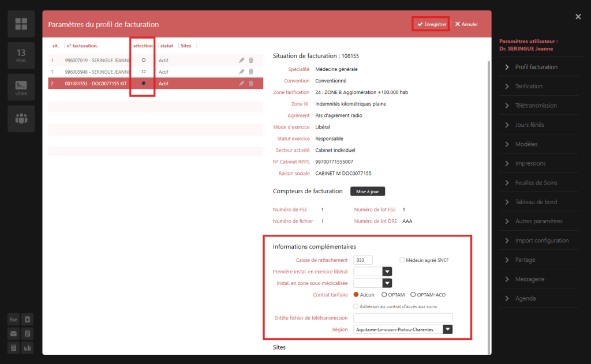
Task: Click the Caisse de rattachement input field
Action: [x=363, y=260]
